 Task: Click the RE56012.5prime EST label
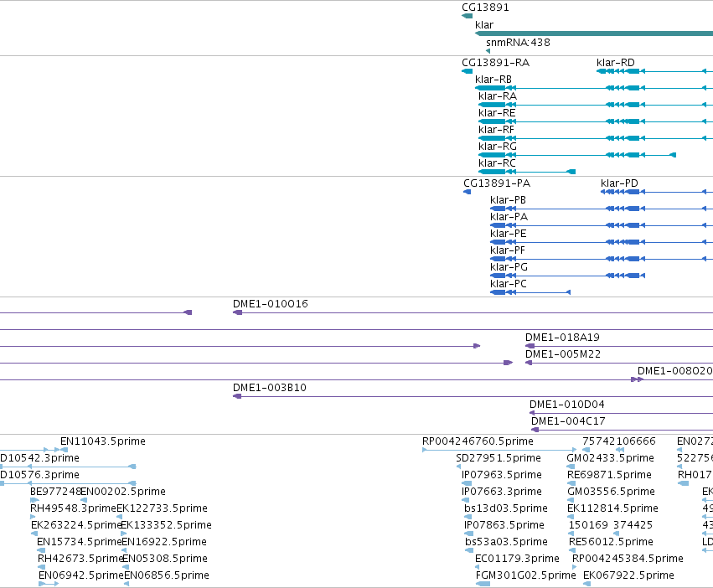[x=611, y=542]
